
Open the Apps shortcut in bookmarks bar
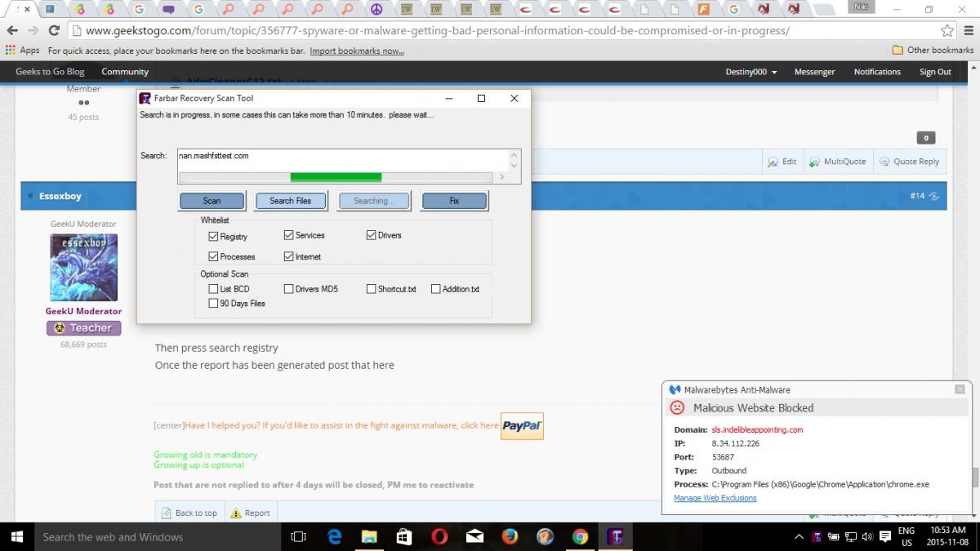pyautogui.click(x=23, y=51)
